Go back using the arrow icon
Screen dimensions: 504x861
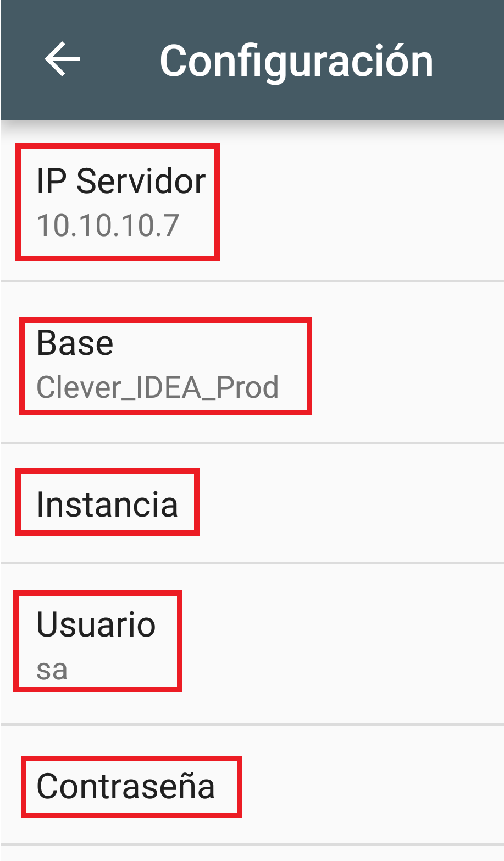(62, 59)
